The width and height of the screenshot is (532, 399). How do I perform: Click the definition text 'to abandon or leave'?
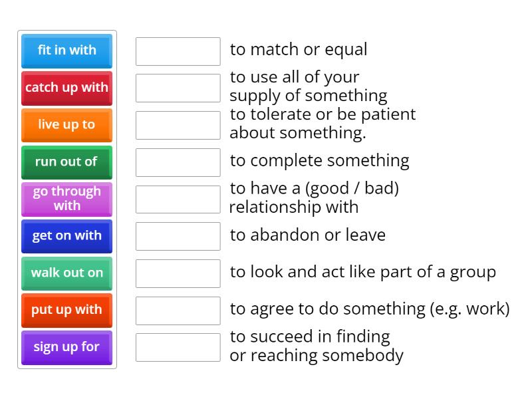pos(307,235)
